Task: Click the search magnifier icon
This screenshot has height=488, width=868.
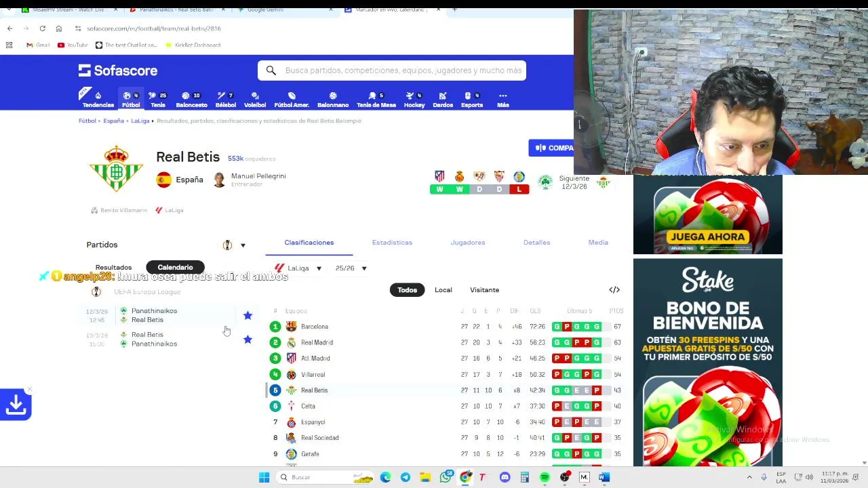Action: (x=271, y=70)
